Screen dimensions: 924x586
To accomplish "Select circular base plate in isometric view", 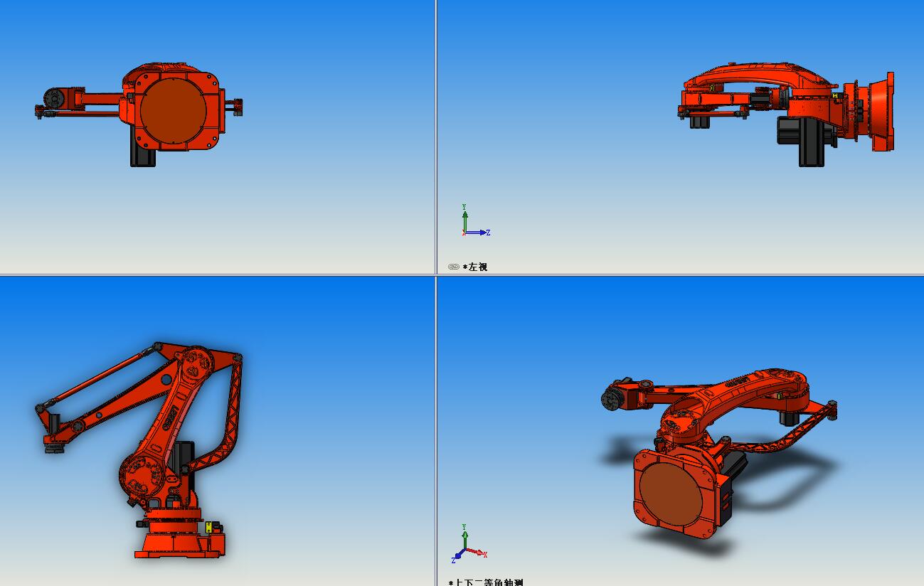I will [x=670, y=494].
